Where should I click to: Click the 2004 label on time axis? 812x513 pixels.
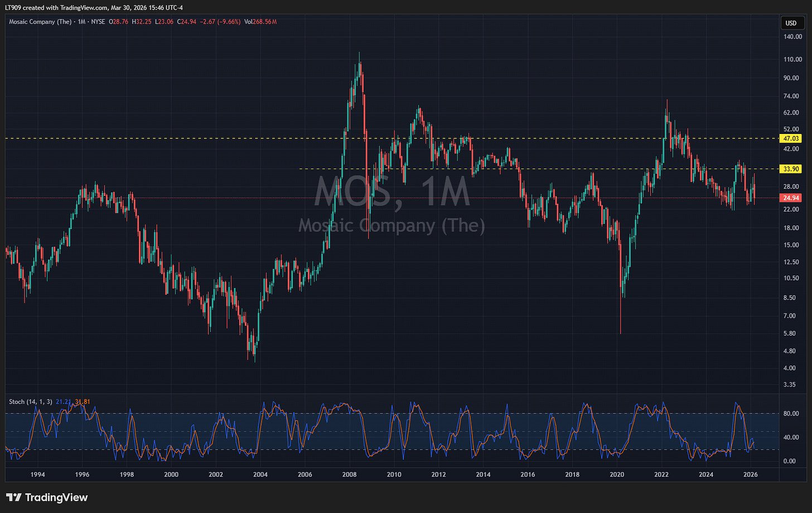pos(260,475)
